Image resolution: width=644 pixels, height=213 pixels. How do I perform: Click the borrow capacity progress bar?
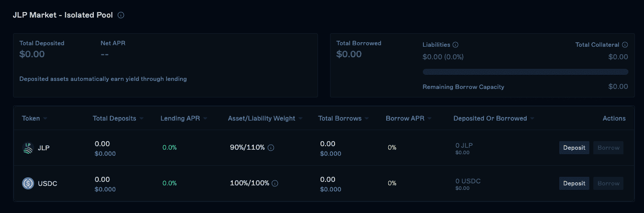click(525, 72)
